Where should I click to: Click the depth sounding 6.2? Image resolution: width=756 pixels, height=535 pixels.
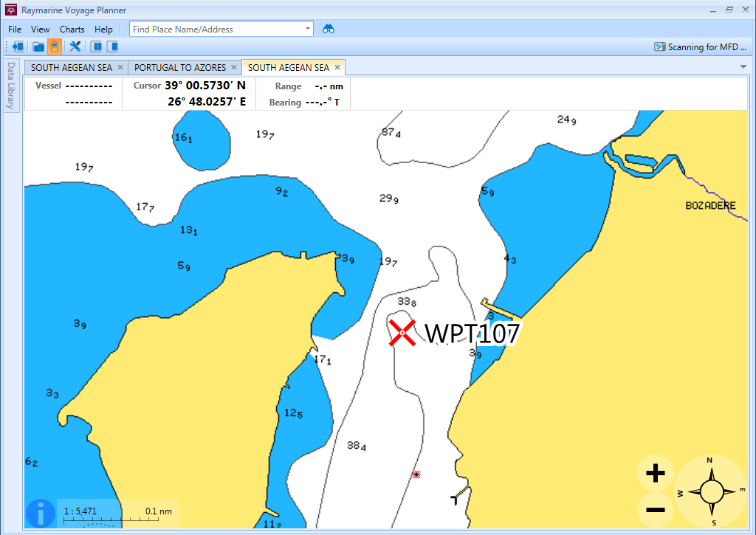[31, 462]
